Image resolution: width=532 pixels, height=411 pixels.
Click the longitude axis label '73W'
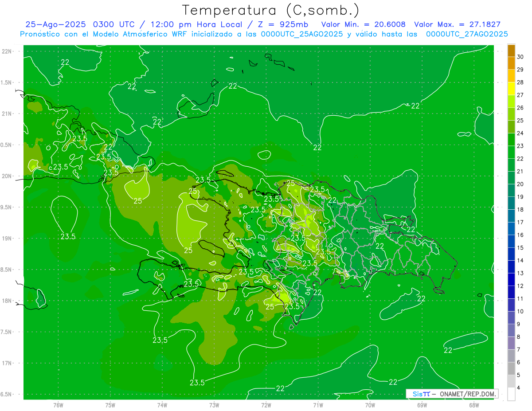coord(214,405)
